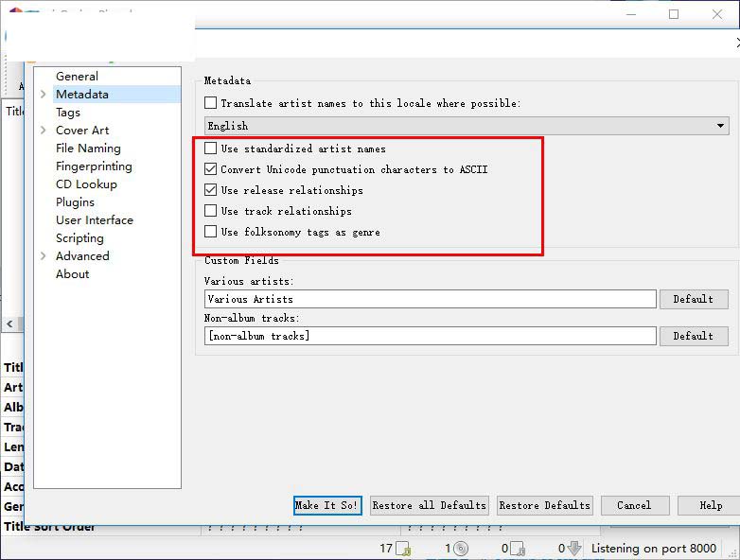Click the Various artists text field
This screenshot has height=560, width=740.
click(430, 299)
